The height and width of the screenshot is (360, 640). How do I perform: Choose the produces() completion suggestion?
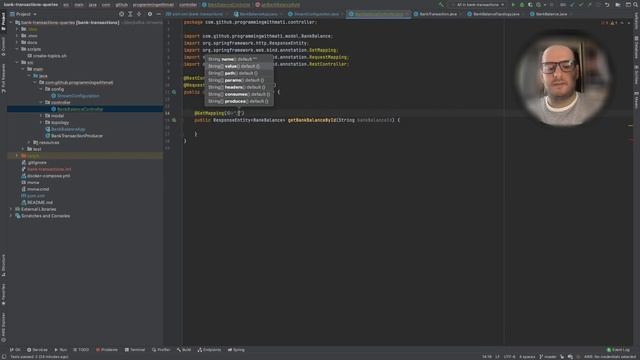point(239,101)
